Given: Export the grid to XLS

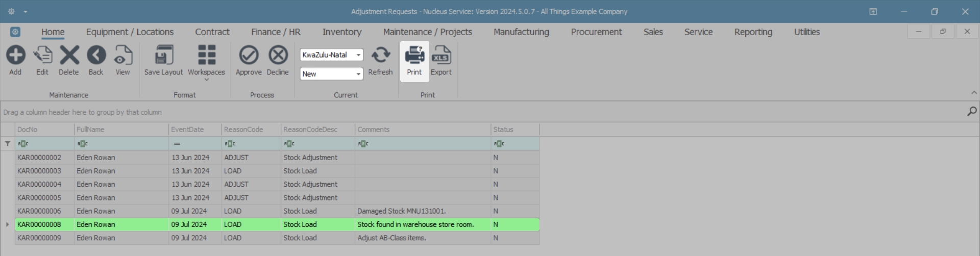Looking at the screenshot, I should click(x=441, y=56).
